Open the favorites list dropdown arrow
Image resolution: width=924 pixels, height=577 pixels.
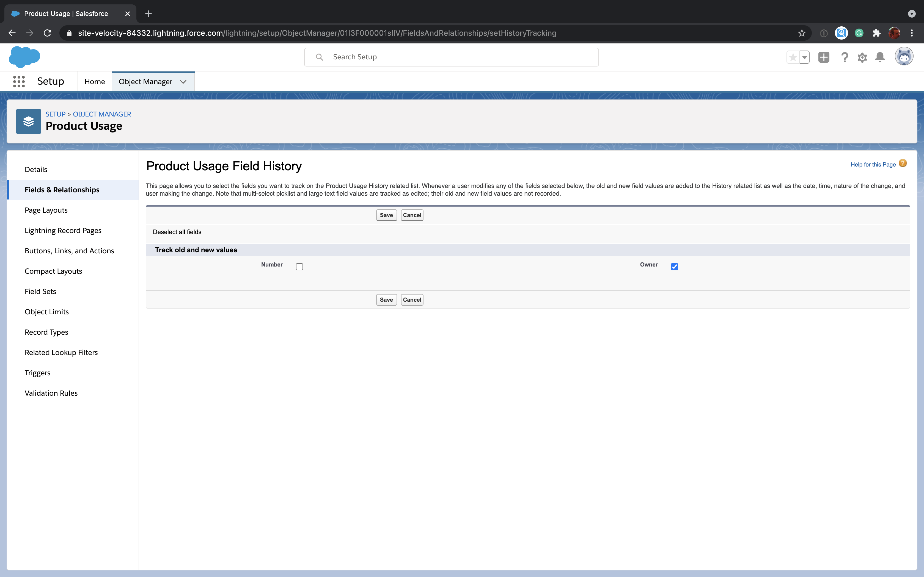click(804, 57)
